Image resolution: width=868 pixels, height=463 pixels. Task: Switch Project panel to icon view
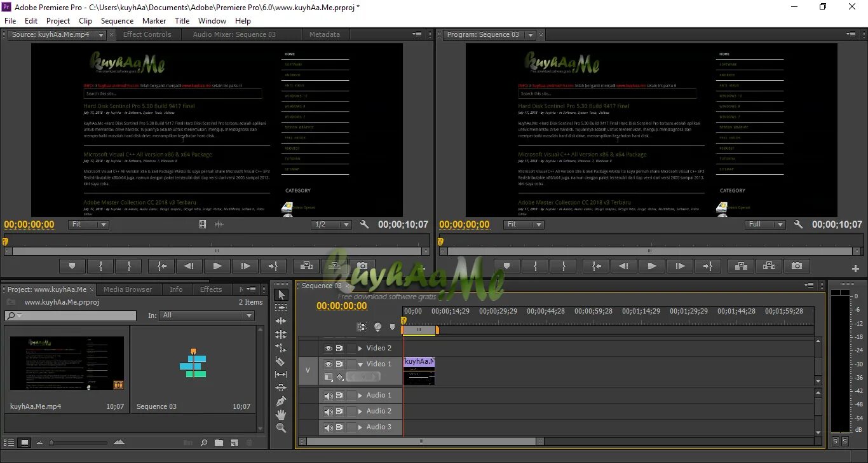pos(25,442)
